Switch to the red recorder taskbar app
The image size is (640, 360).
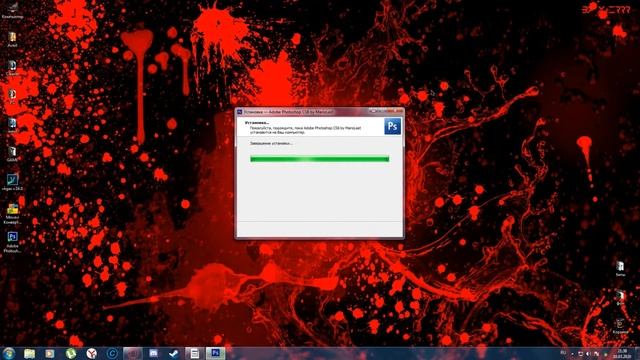[x=133, y=353]
